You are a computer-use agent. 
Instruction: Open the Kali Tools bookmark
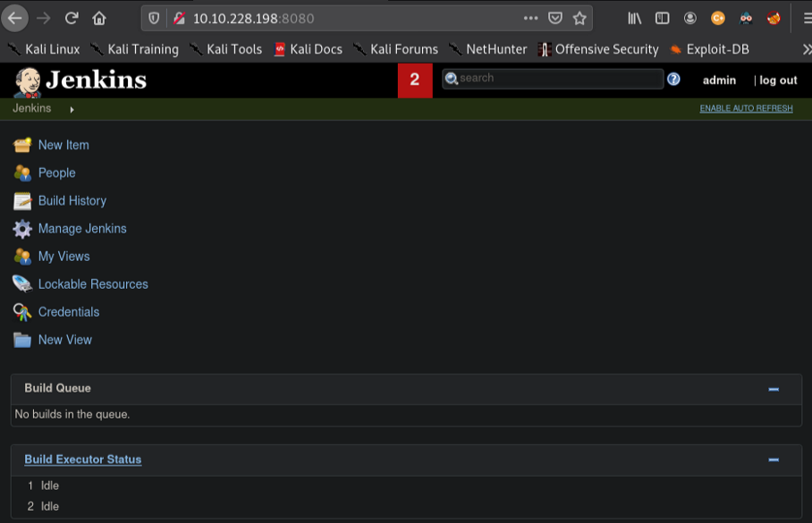click(x=225, y=50)
